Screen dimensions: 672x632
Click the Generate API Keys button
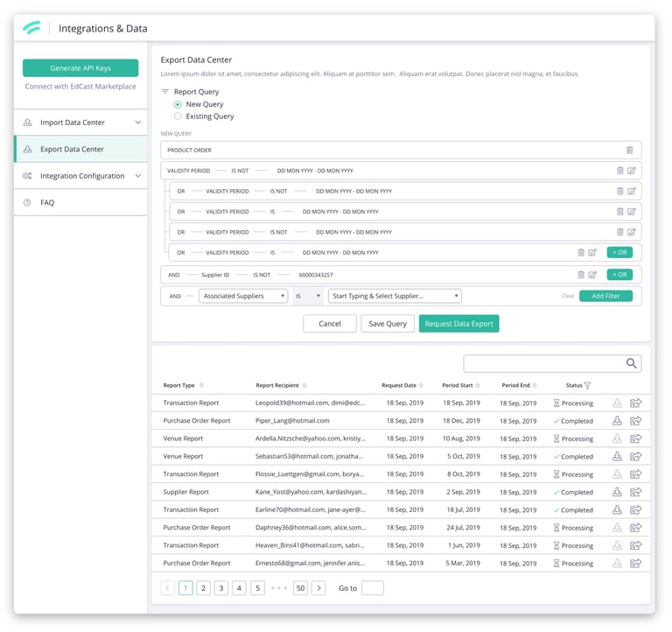80,68
